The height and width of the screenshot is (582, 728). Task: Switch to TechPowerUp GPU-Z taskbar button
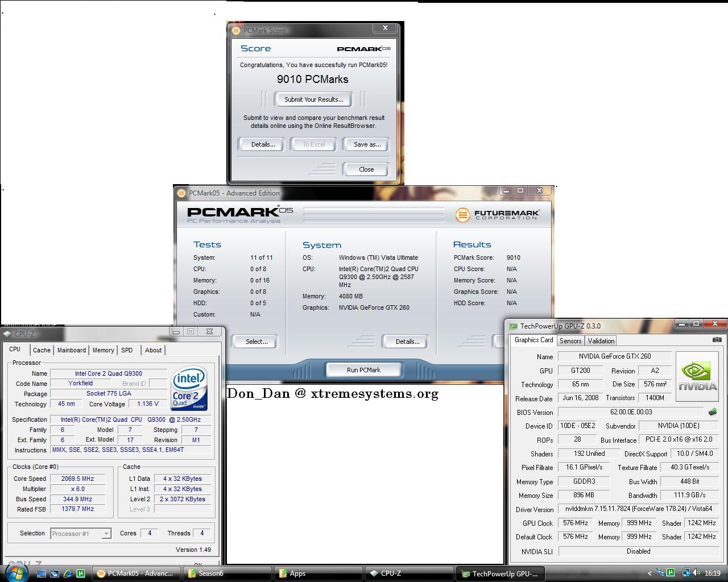pos(500,573)
